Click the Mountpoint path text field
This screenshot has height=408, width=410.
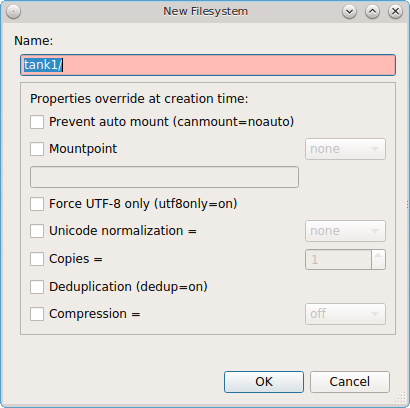tap(164, 177)
